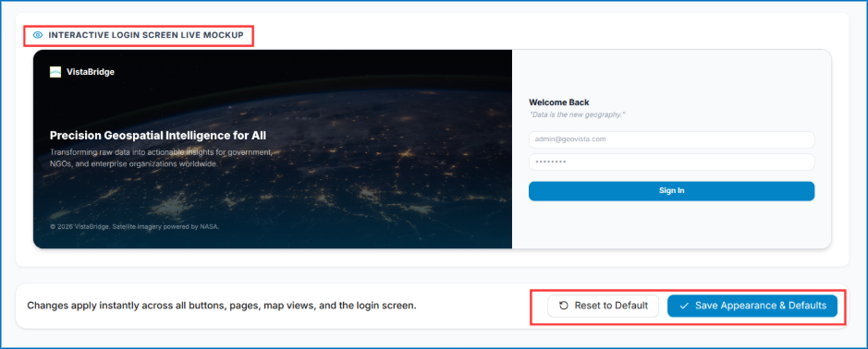Click the VistaBridge brand name text

91,72
